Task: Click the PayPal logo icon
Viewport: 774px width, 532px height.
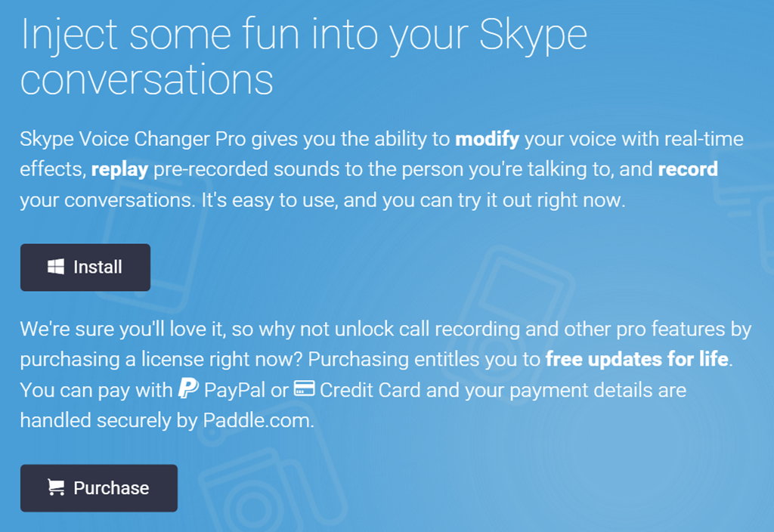Action: [187, 390]
